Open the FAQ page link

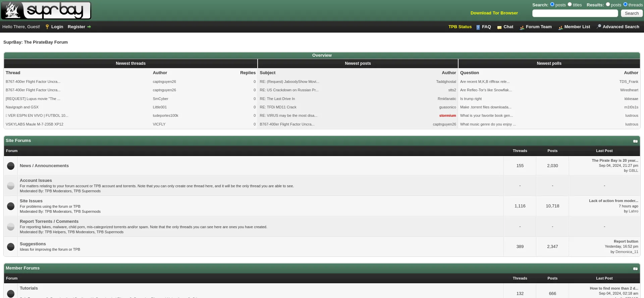pos(486,27)
